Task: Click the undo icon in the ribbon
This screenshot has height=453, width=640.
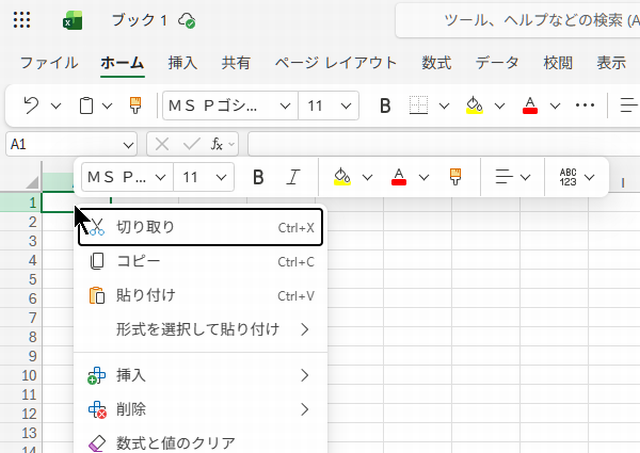Action: (31, 105)
